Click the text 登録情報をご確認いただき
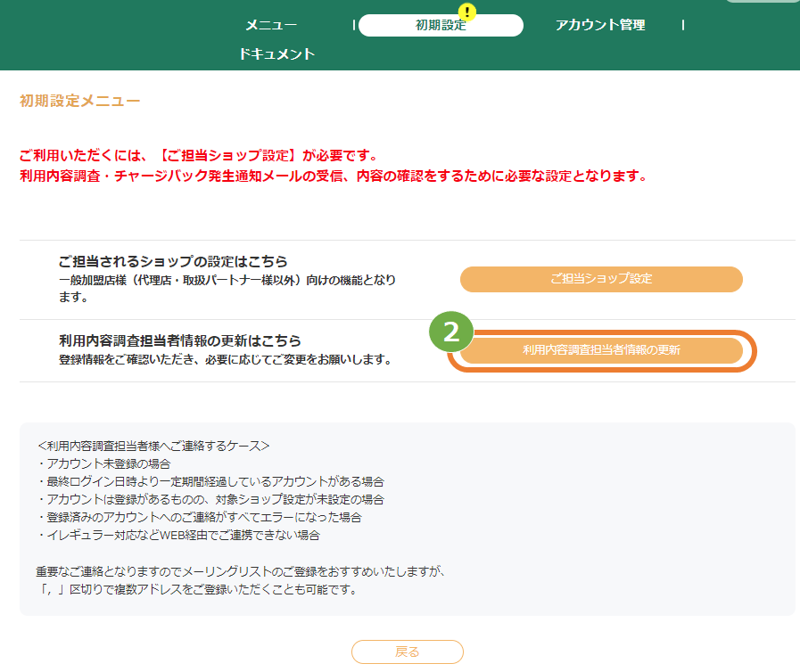800x672 pixels. (x=128, y=359)
